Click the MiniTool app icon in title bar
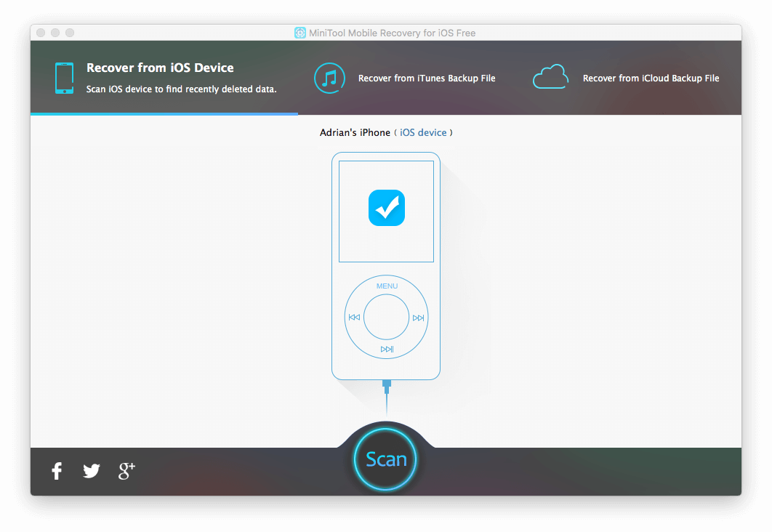This screenshot has height=532, width=772. tap(299, 33)
